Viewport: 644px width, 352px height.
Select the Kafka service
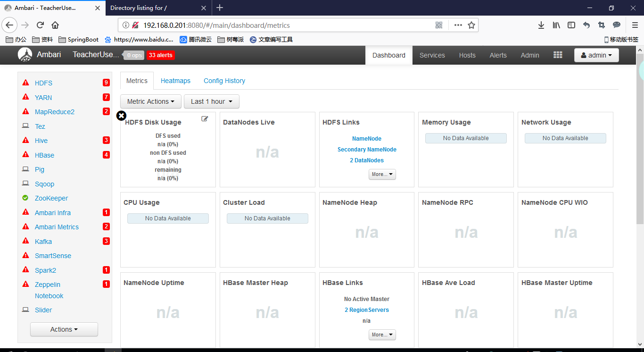[x=43, y=242]
